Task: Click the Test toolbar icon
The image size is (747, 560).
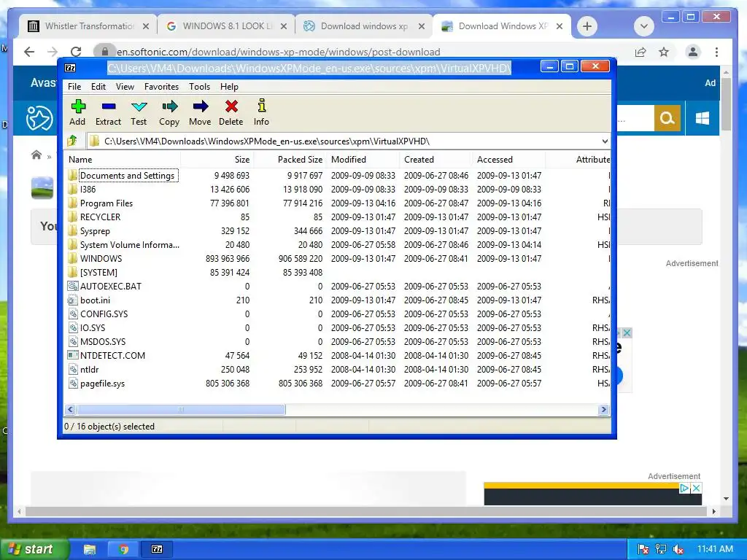Action: [139, 106]
